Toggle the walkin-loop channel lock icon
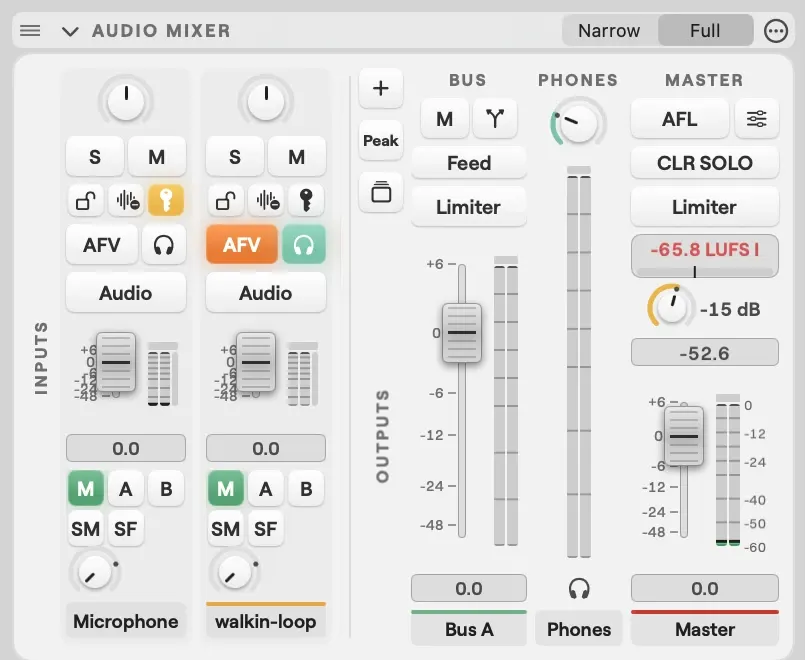 click(226, 200)
